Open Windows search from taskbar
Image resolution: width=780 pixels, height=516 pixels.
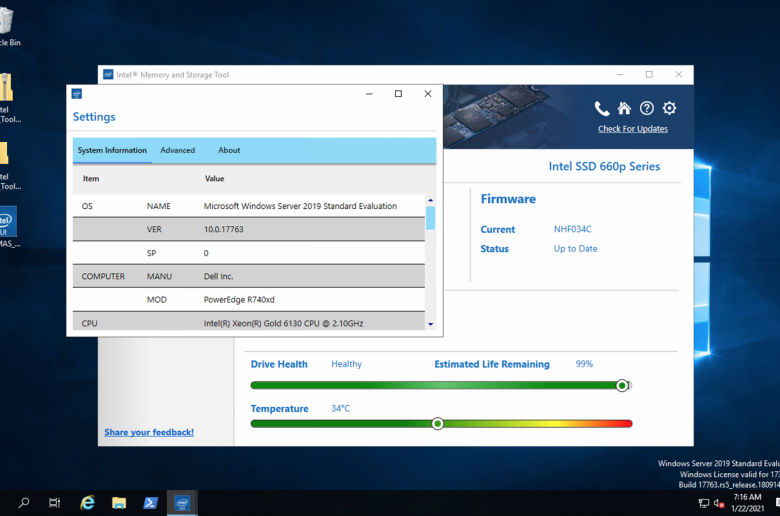point(23,503)
